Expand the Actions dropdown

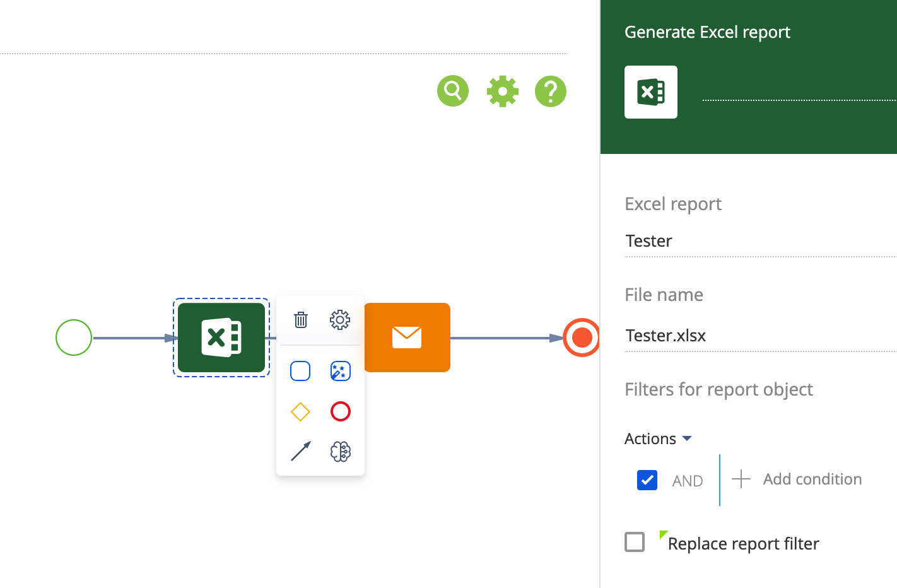tap(658, 438)
